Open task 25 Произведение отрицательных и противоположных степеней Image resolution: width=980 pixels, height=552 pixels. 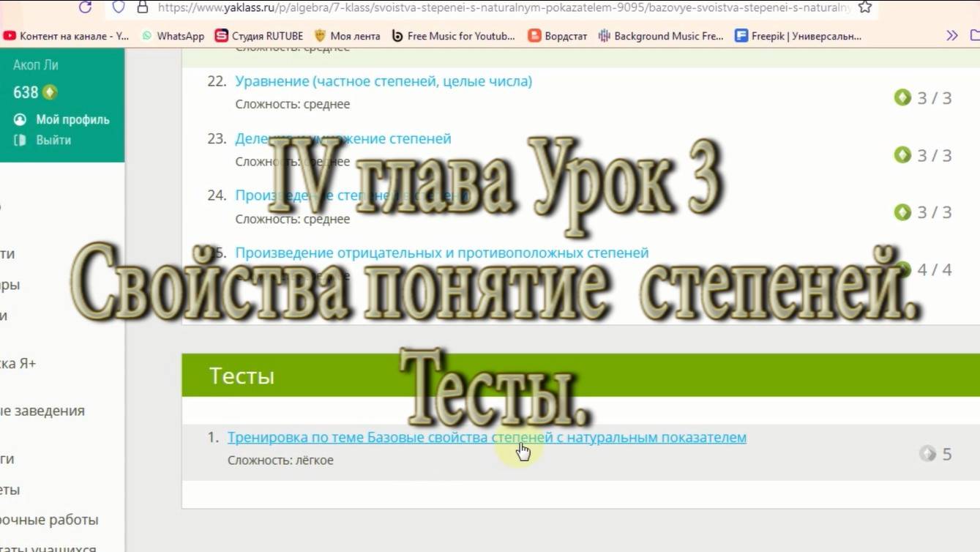tap(442, 253)
